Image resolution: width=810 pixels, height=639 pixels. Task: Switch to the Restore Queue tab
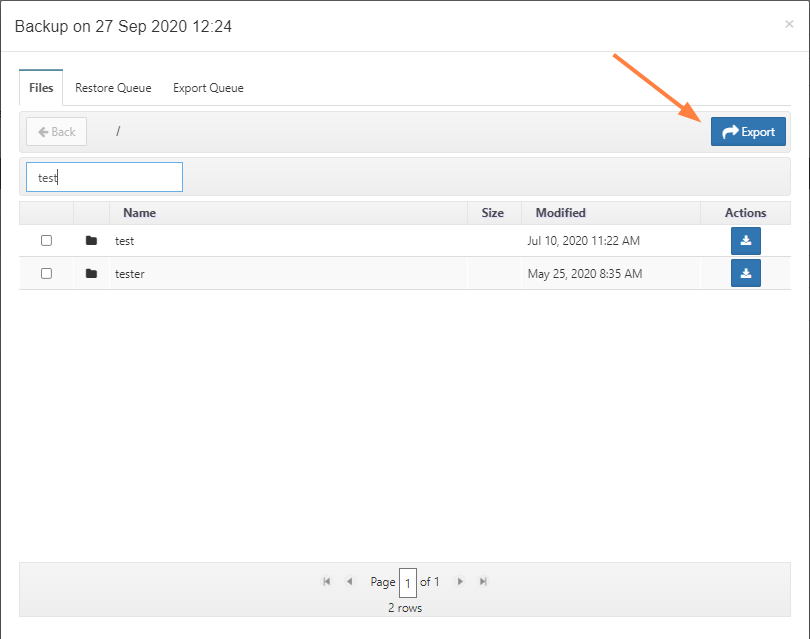pos(113,88)
